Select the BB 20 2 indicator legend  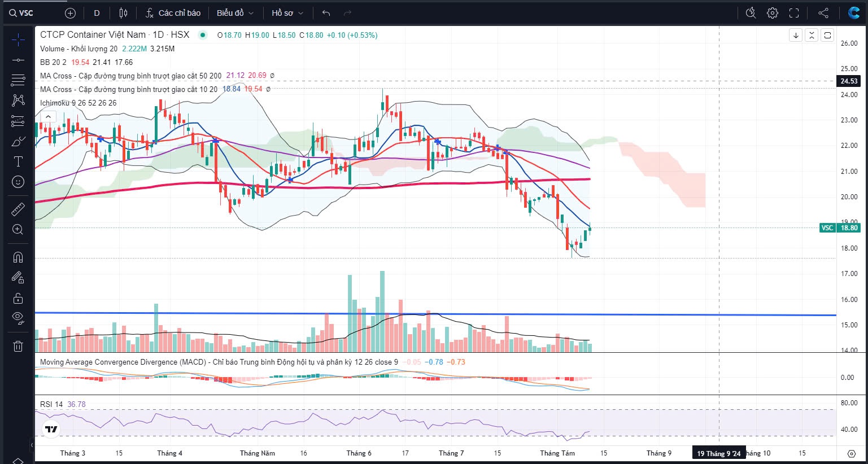(53, 62)
